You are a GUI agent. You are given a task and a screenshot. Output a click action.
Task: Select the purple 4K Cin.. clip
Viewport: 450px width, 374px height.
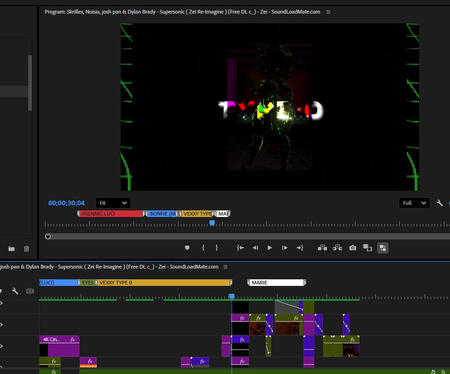59,346
